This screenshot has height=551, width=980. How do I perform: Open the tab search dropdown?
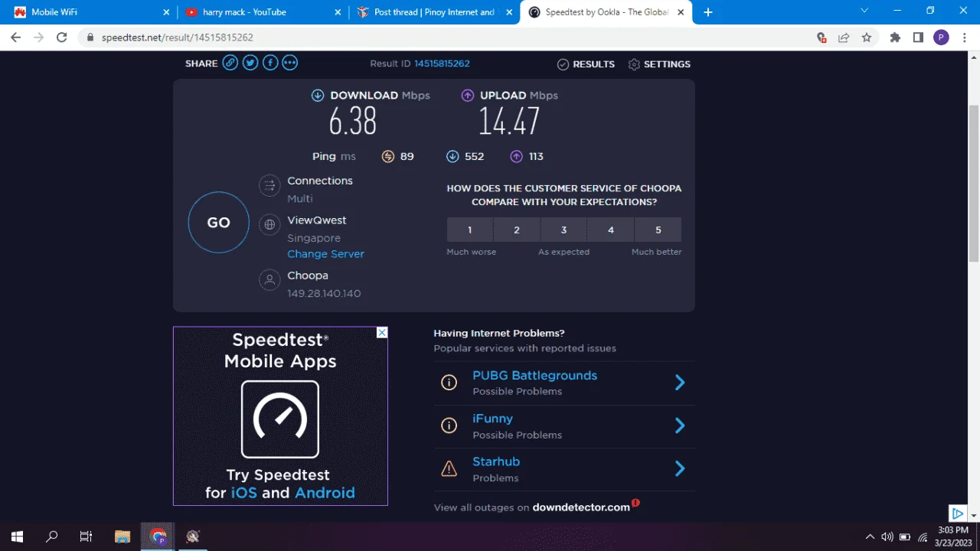[x=864, y=11]
